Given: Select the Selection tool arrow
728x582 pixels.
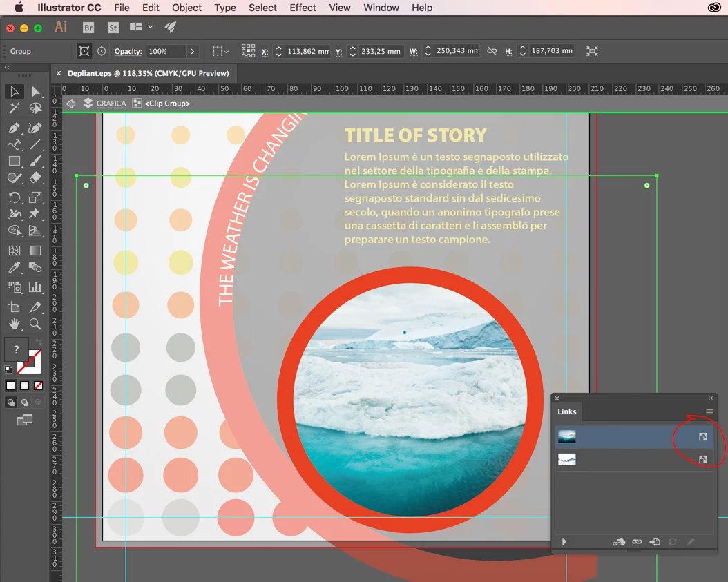Looking at the screenshot, I should (15, 91).
